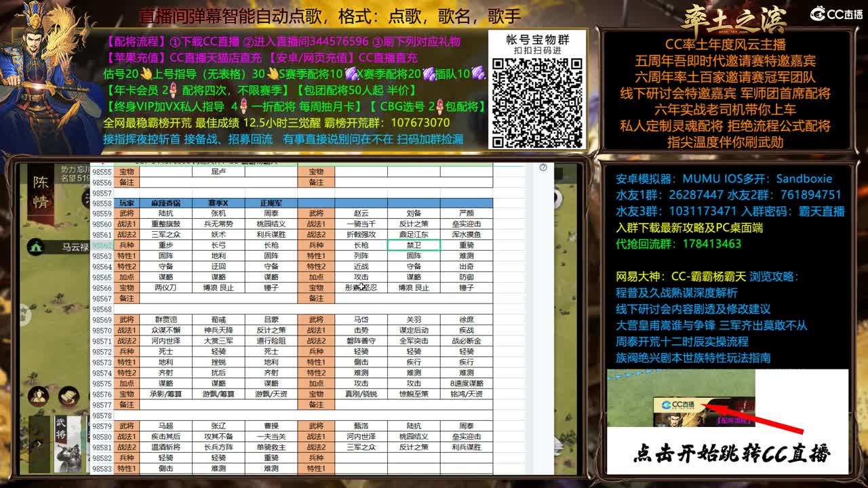Select cell 张辽
This screenshot has height=488, width=868.
(218, 426)
